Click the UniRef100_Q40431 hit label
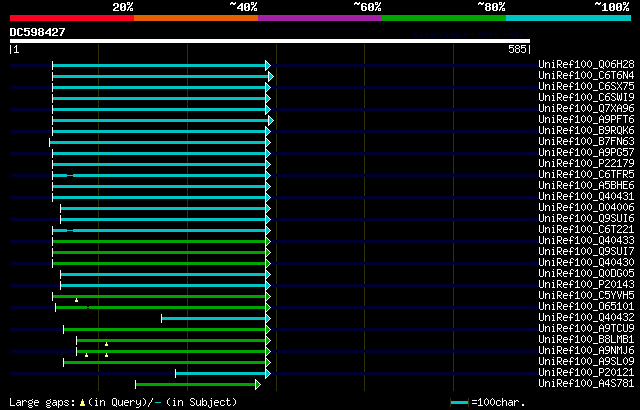The width and height of the screenshot is (640, 410). click(x=587, y=197)
